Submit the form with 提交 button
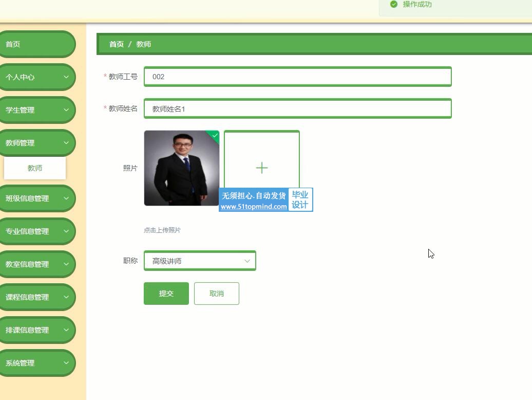532x400 pixels. point(166,294)
